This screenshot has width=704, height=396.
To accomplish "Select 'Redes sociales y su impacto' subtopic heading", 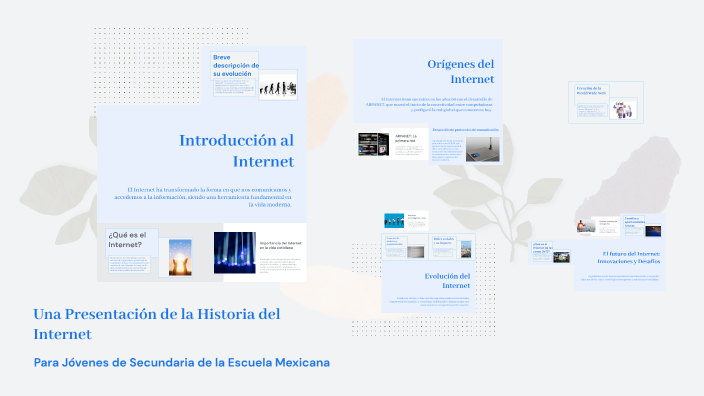I will click(x=444, y=241).
